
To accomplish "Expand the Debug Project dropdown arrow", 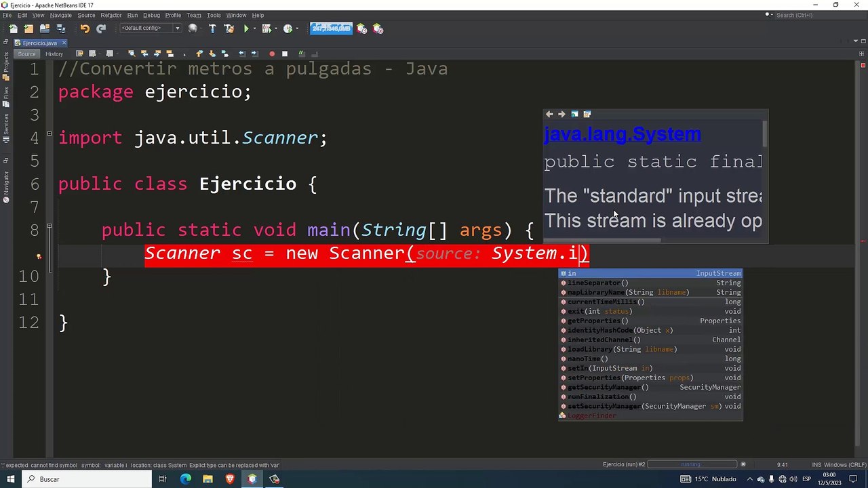I will pos(275,29).
